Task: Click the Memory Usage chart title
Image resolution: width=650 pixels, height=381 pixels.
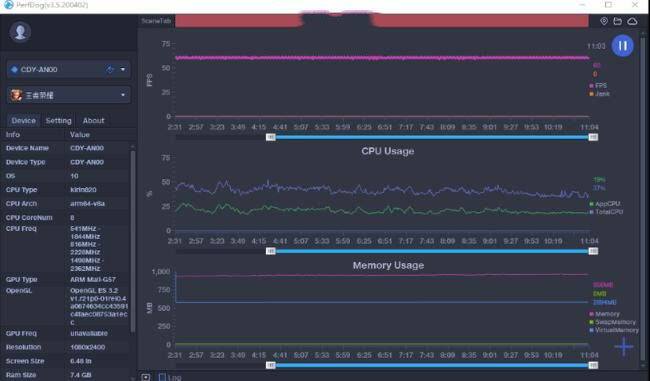Action: click(x=388, y=265)
